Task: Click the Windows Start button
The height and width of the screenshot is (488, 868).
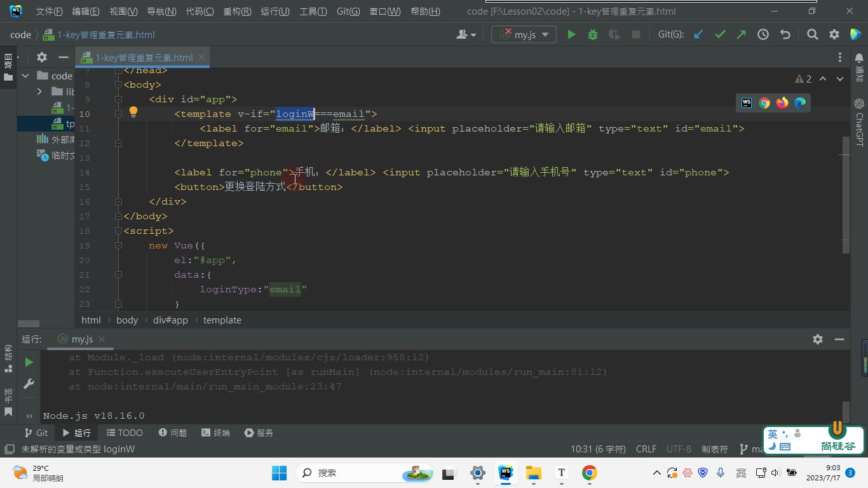Action: (x=279, y=473)
